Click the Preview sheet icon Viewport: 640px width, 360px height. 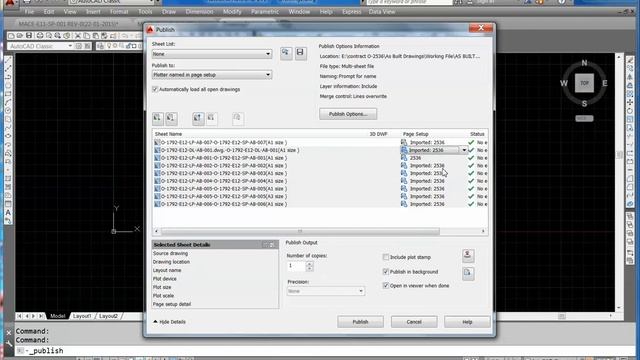238,119
